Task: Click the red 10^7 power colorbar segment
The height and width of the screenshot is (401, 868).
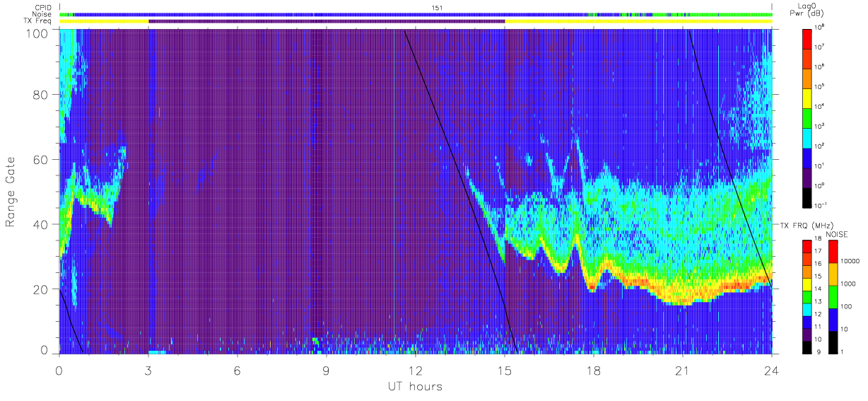Action: click(807, 37)
